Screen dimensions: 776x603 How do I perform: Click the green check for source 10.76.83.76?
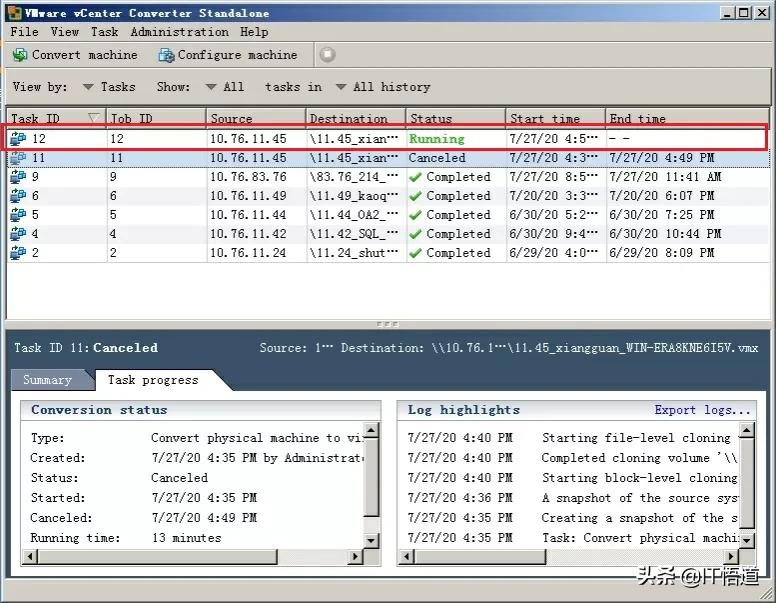(x=416, y=177)
